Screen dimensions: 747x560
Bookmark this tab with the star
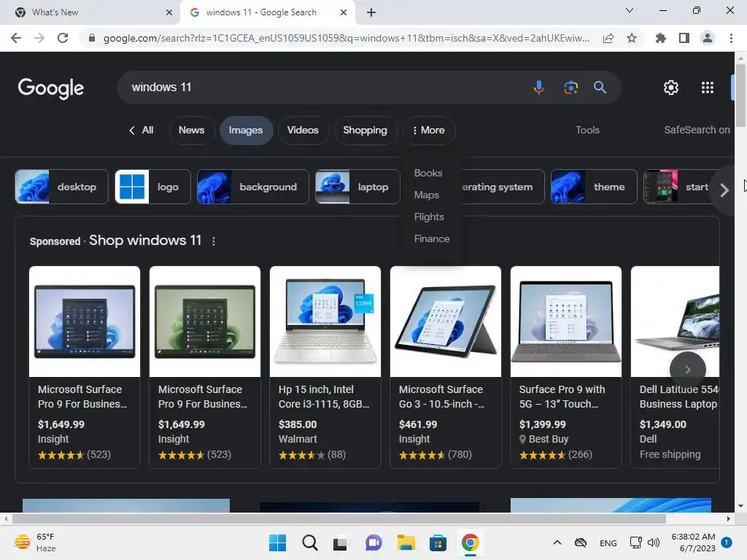[632, 38]
